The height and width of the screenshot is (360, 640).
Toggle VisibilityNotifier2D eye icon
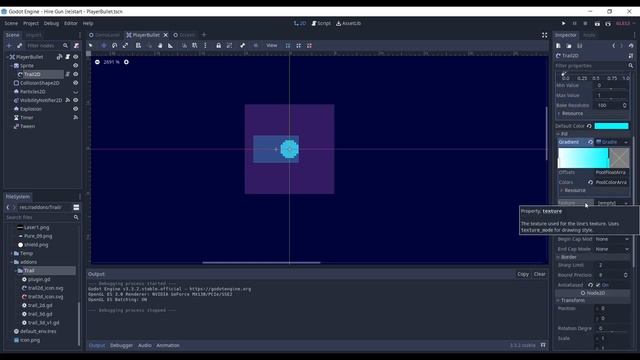coord(76,100)
